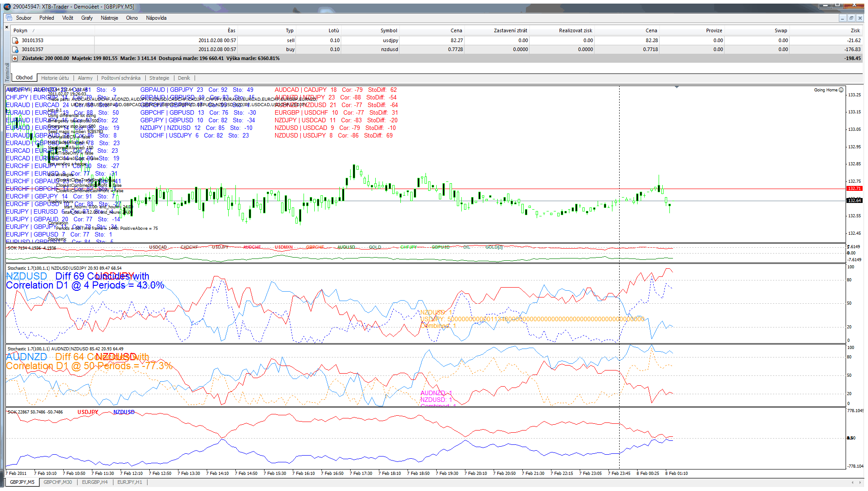
Task: Sort by the Zastavení ztrát column
Action: click(x=510, y=30)
